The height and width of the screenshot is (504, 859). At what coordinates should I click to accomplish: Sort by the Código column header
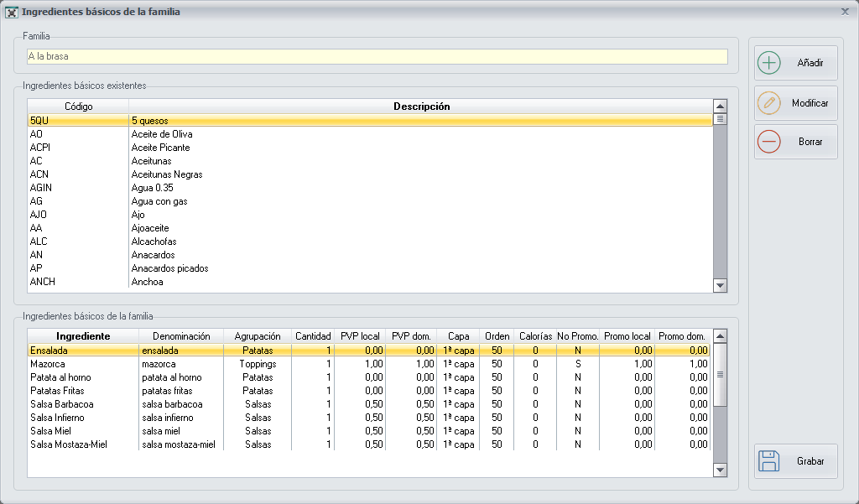(78, 107)
